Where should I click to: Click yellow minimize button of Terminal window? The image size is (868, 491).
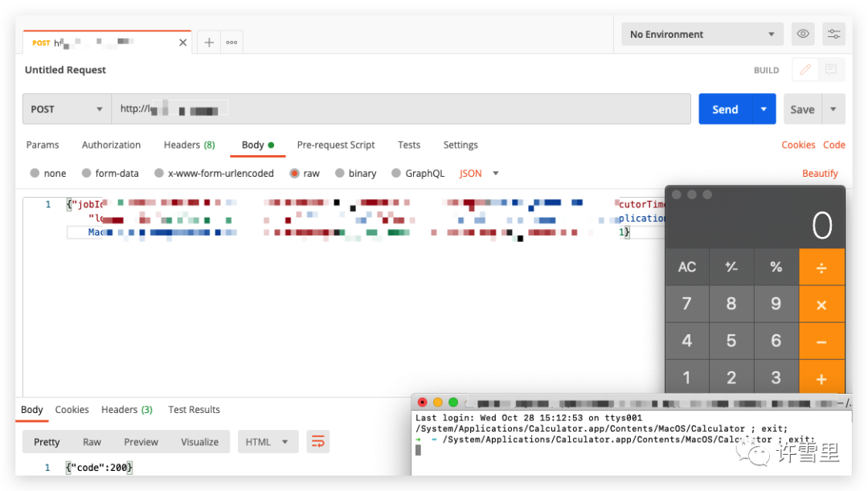pos(438,403)
